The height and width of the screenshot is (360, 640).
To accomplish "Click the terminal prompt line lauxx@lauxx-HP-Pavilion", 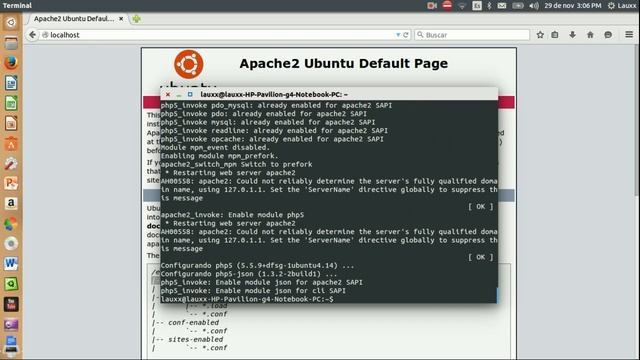I will (247, 299).
